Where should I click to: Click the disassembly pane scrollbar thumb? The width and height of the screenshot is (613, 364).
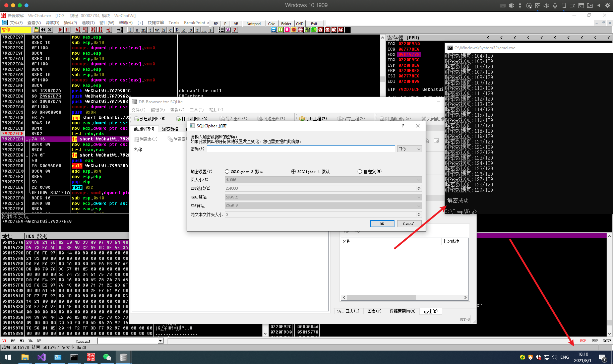(382, 79)
